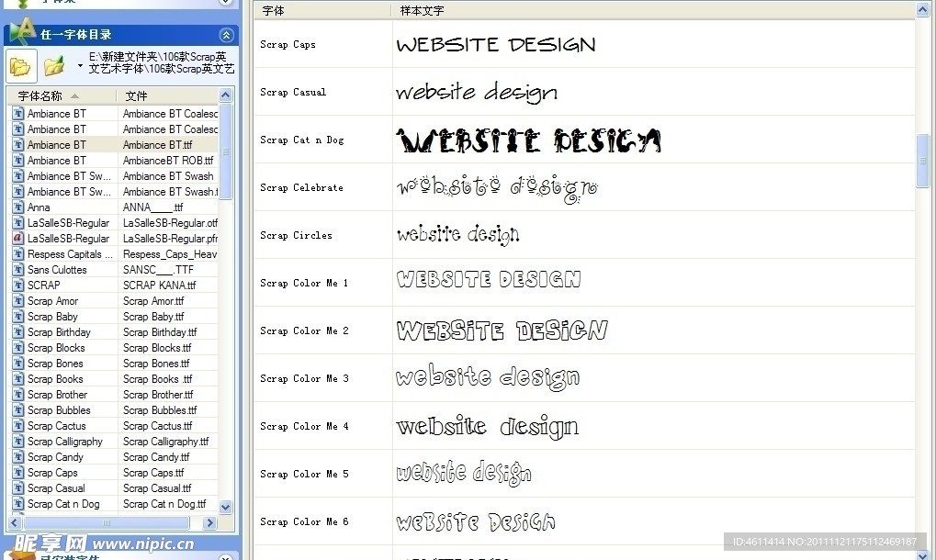Select Scrap Candy in font list
The image size is (936, 560).
(x=114, y=457)
